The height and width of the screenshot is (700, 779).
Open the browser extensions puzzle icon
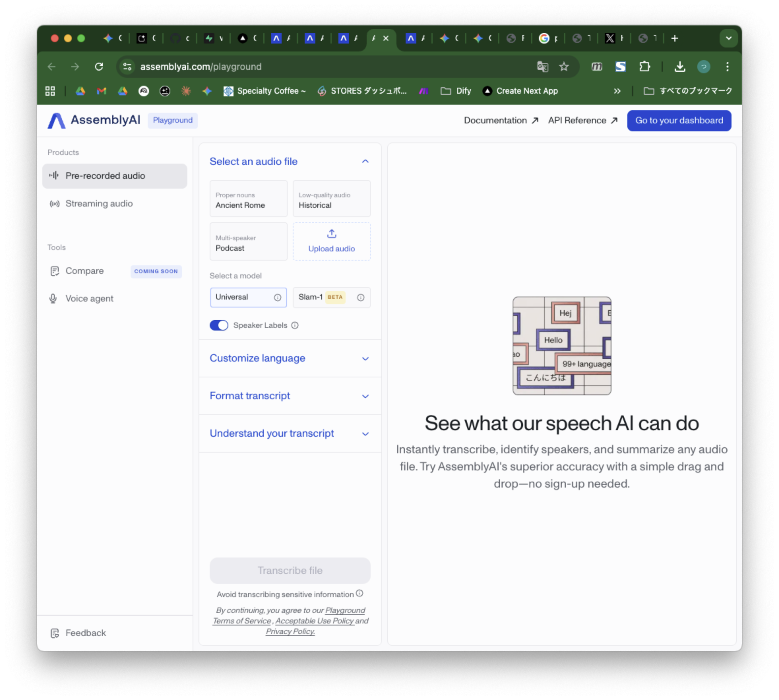pos(644,67)
